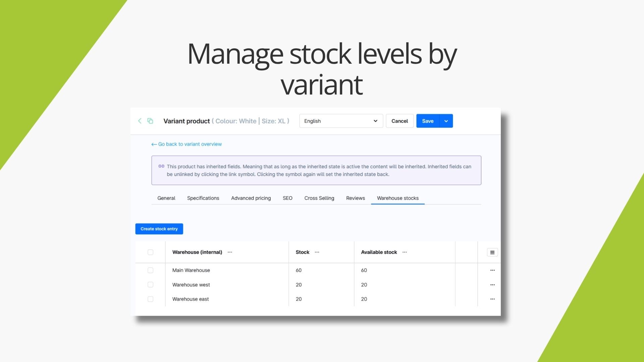Click the inherited link symbol in notice
The height and width of the screenshot is (362, 644).
161,166
